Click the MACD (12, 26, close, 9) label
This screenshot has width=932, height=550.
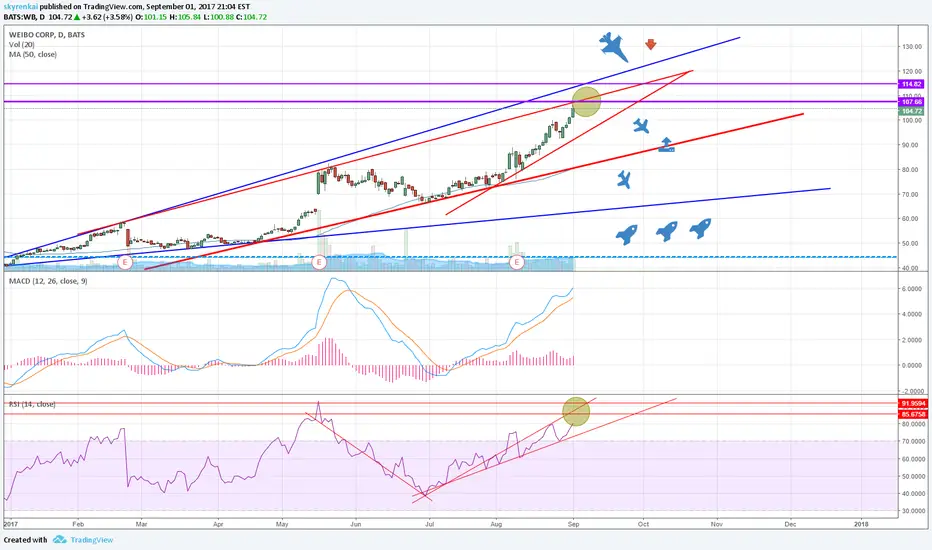pos(48,281)
